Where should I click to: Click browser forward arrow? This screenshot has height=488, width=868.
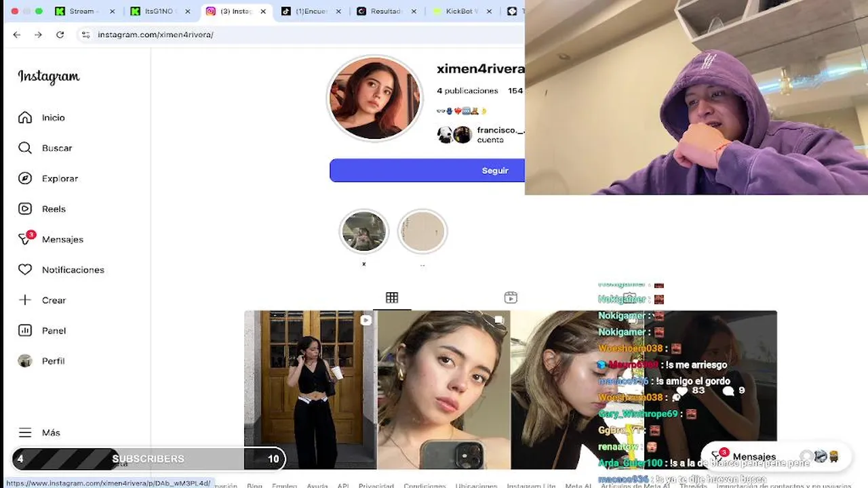pyautogui.click(x=38, y=35)
